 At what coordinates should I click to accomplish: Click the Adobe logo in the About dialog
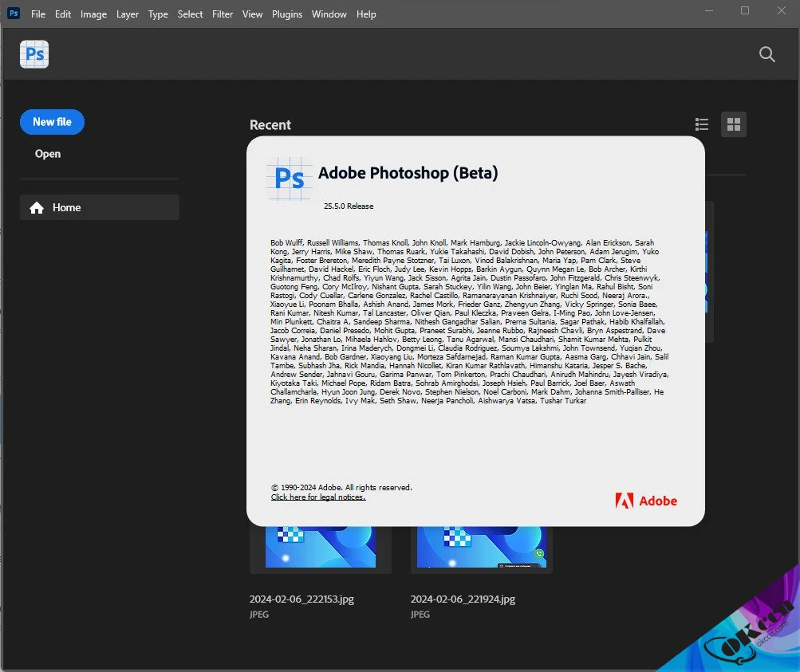tap(646, 501)
